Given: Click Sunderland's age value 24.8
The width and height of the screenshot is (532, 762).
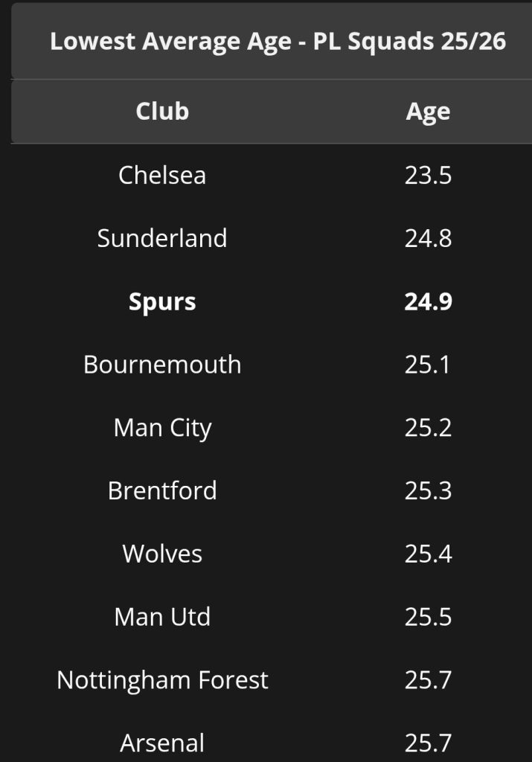Looking at the screenshot, I should (428, 238).
